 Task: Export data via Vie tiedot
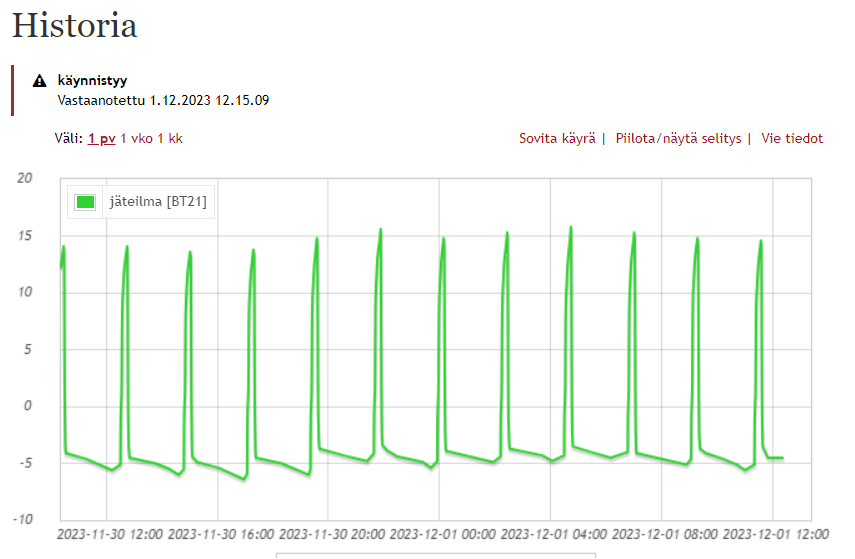pyautogui.click(x=792, y=139)
